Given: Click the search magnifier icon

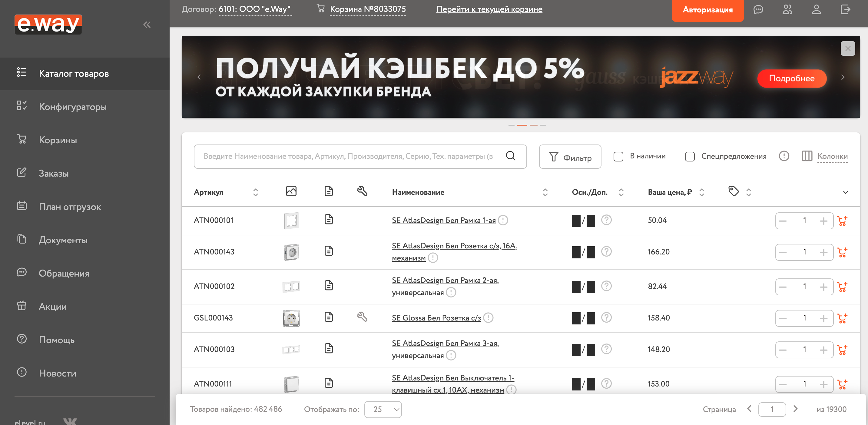Looking at the screenshot, I should coord(511,156).
